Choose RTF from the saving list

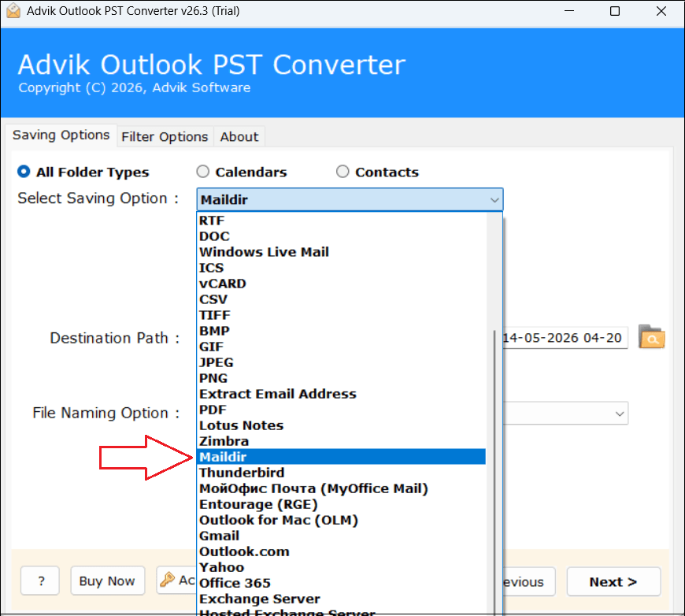pos(341,221)
